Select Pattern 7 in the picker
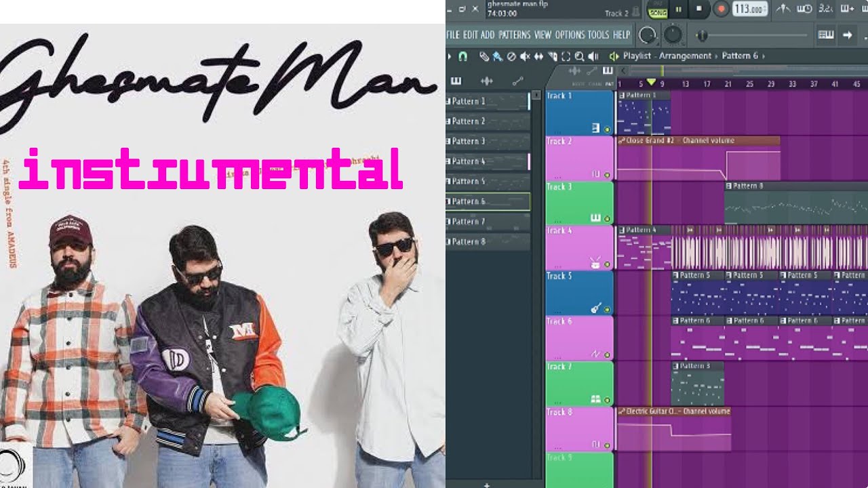The image size is (868, 488). pos(488,222)
